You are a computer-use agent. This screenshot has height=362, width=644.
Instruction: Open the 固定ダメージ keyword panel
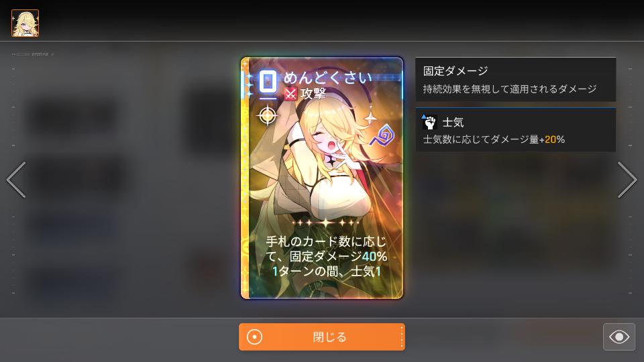point(515,80)
